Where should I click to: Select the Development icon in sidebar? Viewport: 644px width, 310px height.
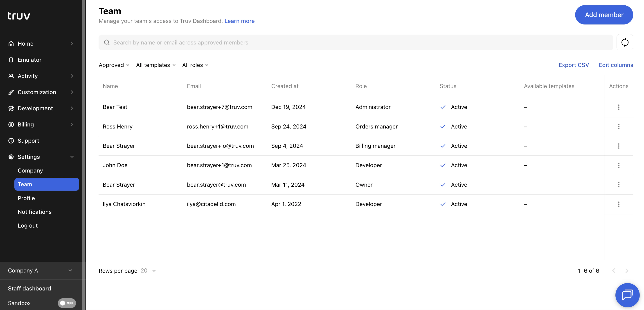(11, 108)
